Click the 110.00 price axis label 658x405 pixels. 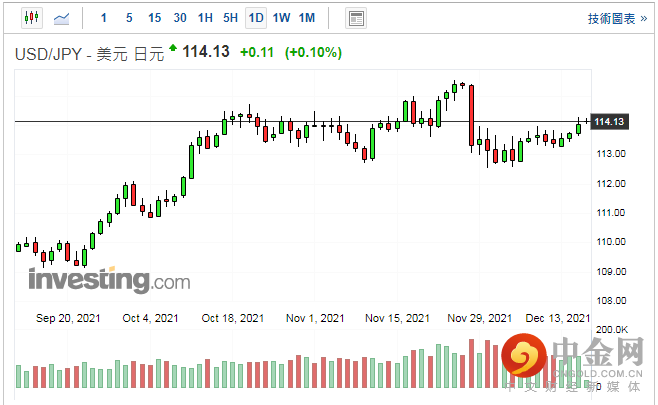point(611,242)
